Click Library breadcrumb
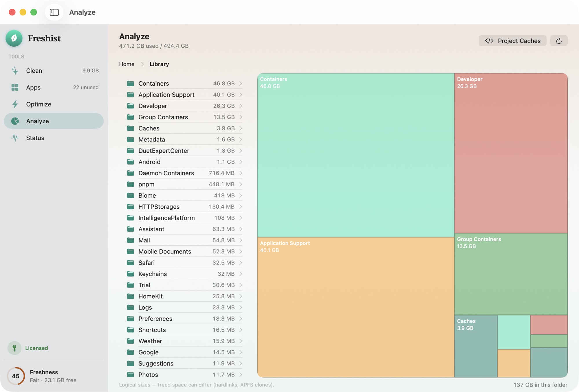 pyautogui.click(x=159, y=64)
